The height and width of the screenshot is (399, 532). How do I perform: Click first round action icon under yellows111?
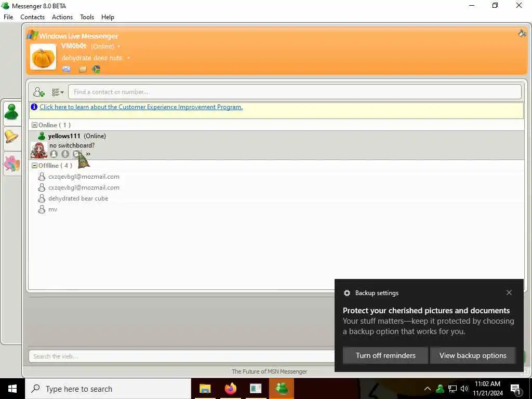tap(54, 154)
